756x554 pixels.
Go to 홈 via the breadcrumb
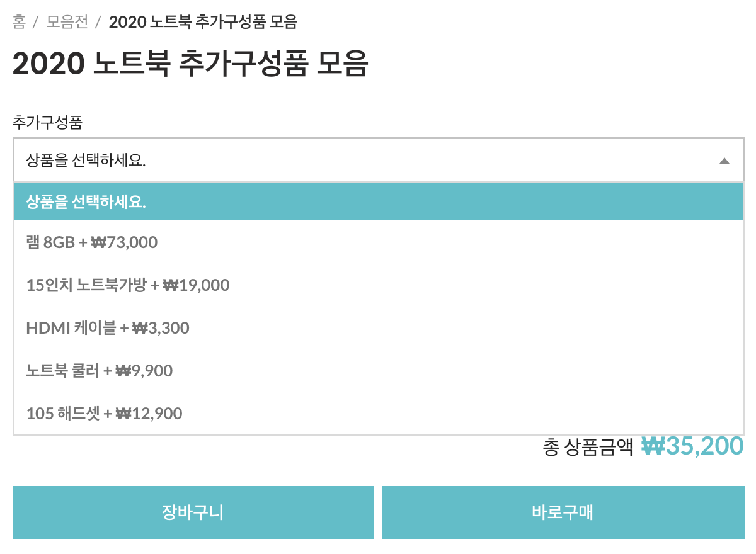click(x=19, y=22)
